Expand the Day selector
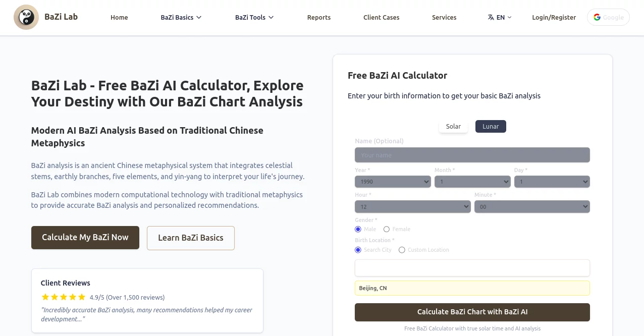Image resolution: width=644 pixels, height=336 pixels. (x=552, y=181)
